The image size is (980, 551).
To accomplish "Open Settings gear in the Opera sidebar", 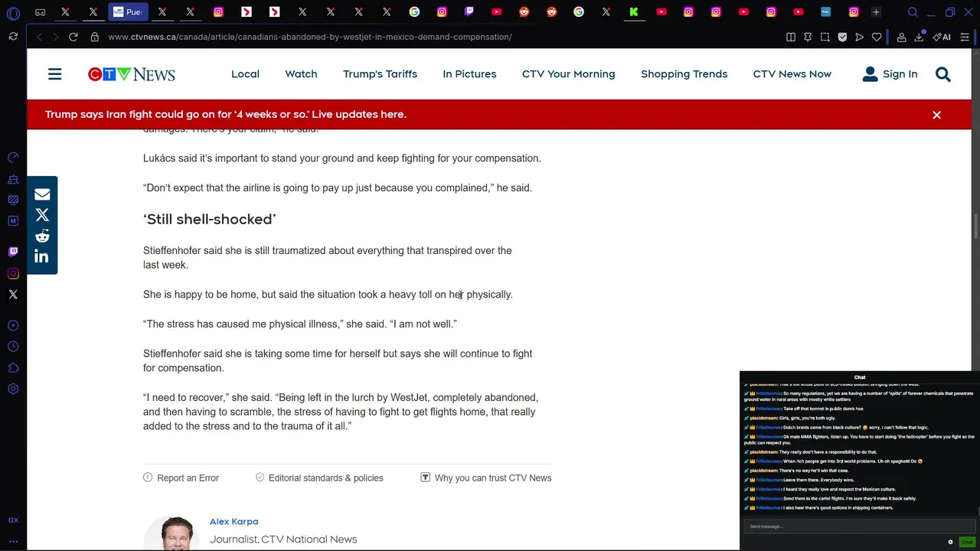I will 13,390.
